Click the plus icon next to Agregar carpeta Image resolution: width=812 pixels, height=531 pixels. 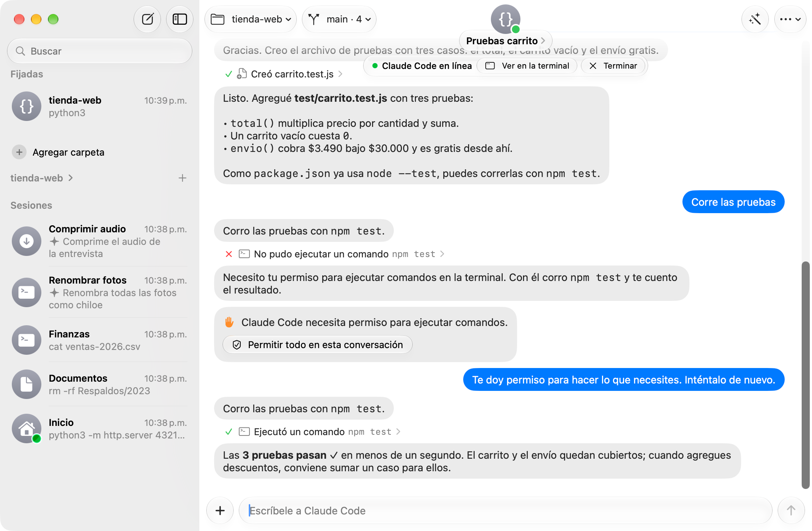pyautogui.click(x=19, y=152)
